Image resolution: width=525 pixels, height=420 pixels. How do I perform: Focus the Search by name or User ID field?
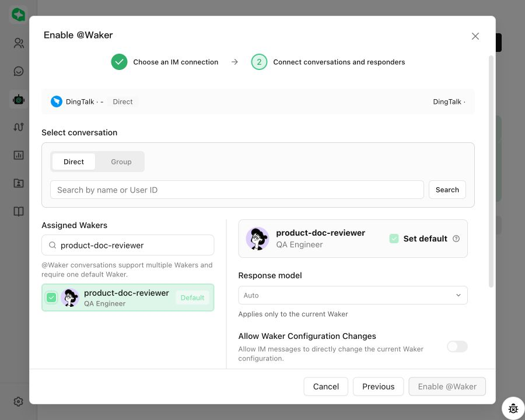coord(237,190)
